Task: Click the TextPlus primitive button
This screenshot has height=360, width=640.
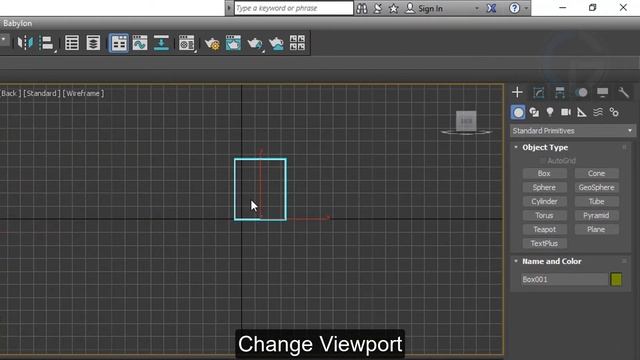Action: 544,243
